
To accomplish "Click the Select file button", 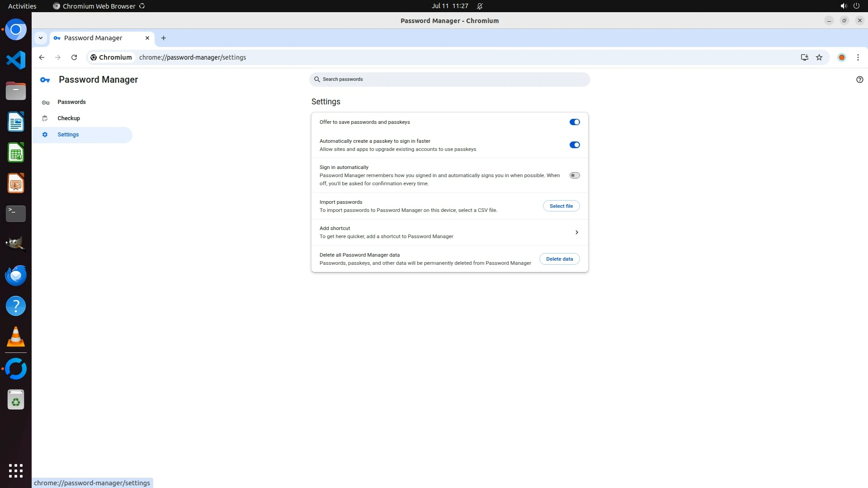I will (561, 206).
